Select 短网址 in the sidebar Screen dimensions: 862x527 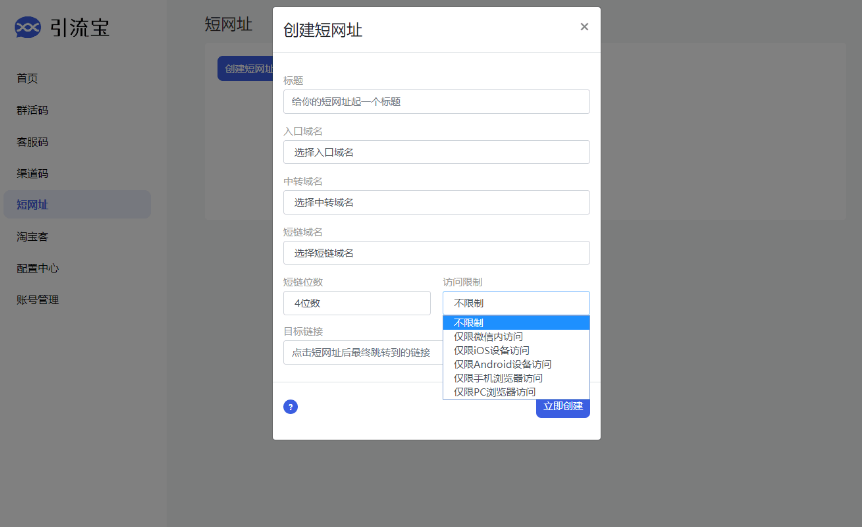(x=77, y=204)
